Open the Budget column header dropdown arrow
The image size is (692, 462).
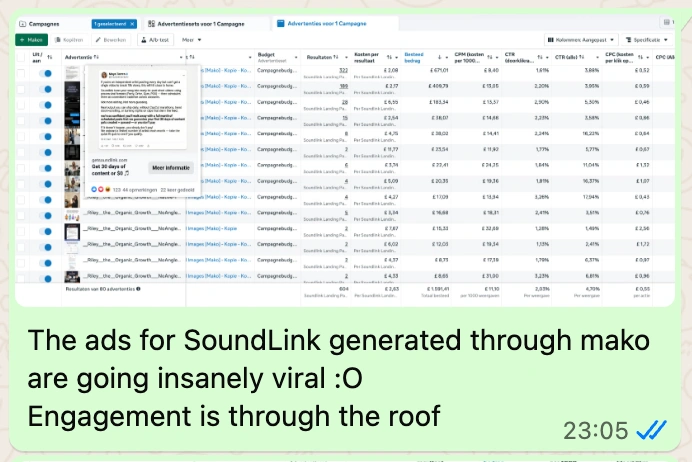(x=296, y=58)
